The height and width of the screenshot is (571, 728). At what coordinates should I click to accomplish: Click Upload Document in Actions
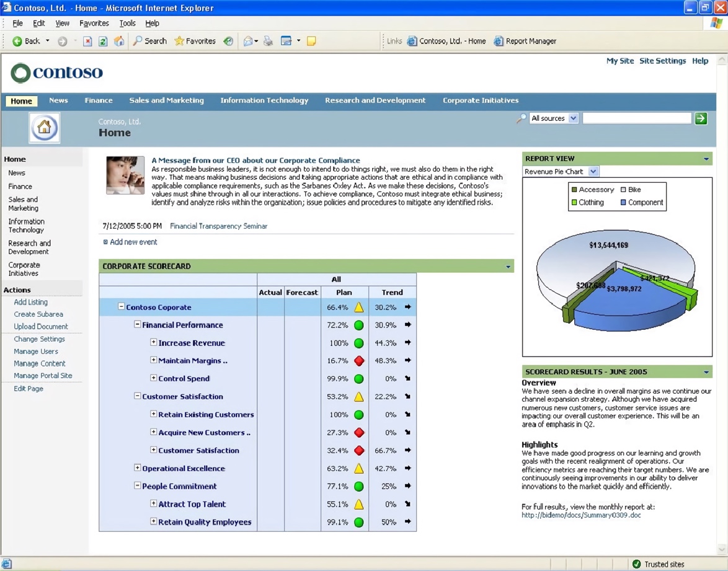[41, 326]
